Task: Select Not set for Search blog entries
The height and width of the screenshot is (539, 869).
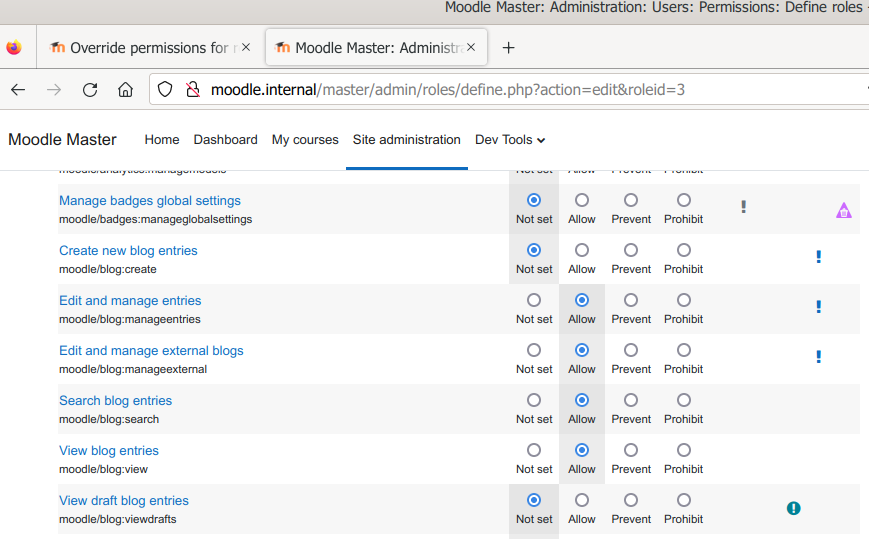Action: (x=534, y=400)
